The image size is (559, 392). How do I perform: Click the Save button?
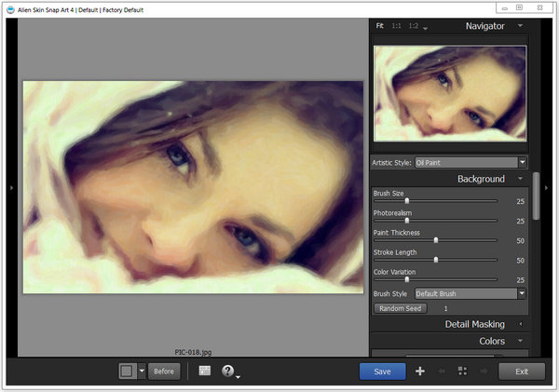click(382, 371)
